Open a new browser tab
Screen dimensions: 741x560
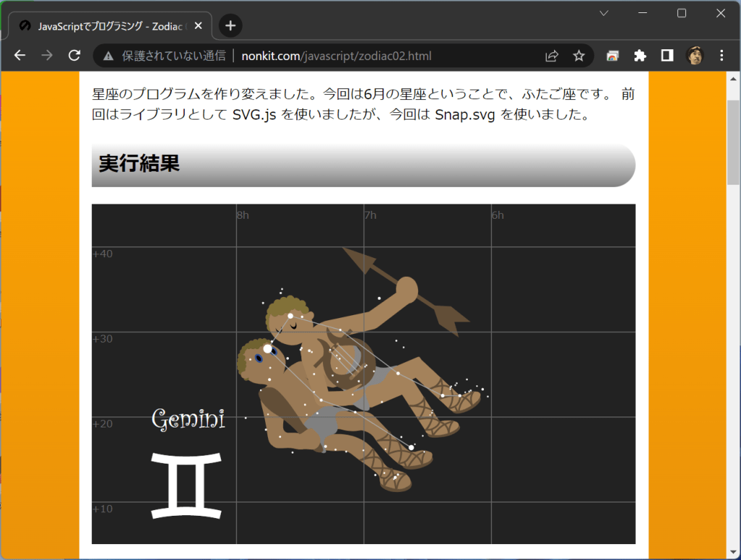tap(230, 25)
